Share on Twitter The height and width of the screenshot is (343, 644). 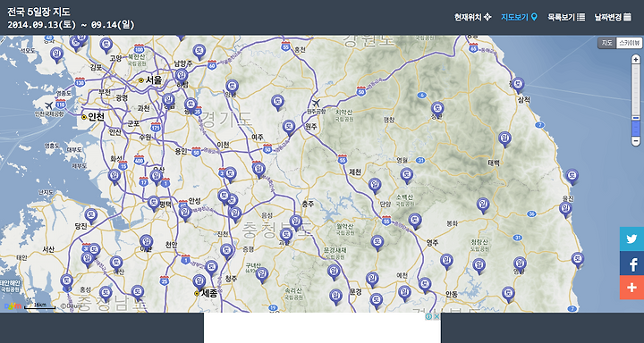[631, 238]
